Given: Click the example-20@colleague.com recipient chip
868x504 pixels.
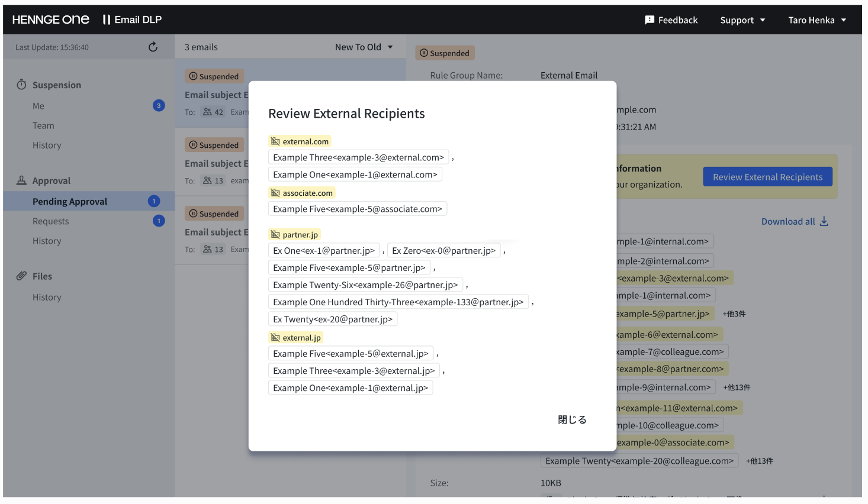Looking at the screenshot, I should pyautogui.click(x=639, y=460).
